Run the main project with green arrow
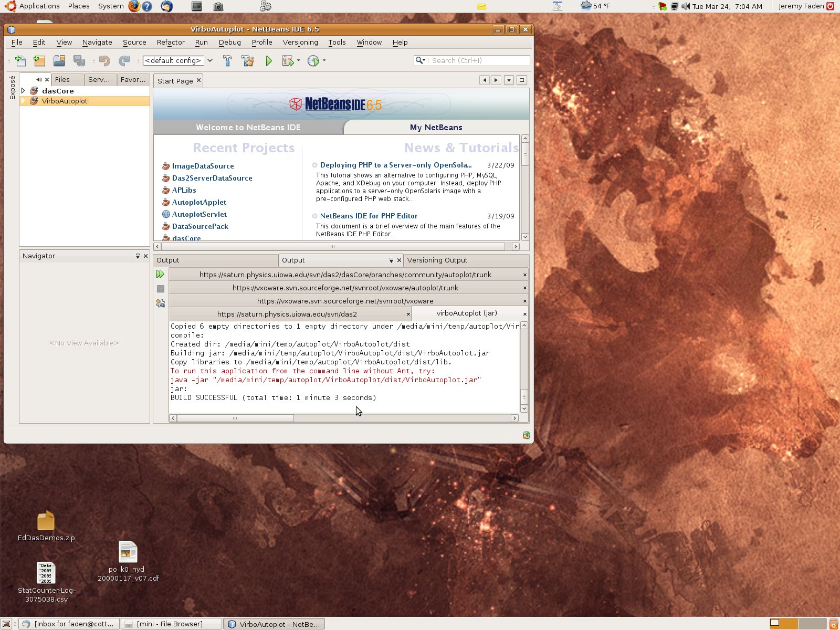 (x=269, y=60)
